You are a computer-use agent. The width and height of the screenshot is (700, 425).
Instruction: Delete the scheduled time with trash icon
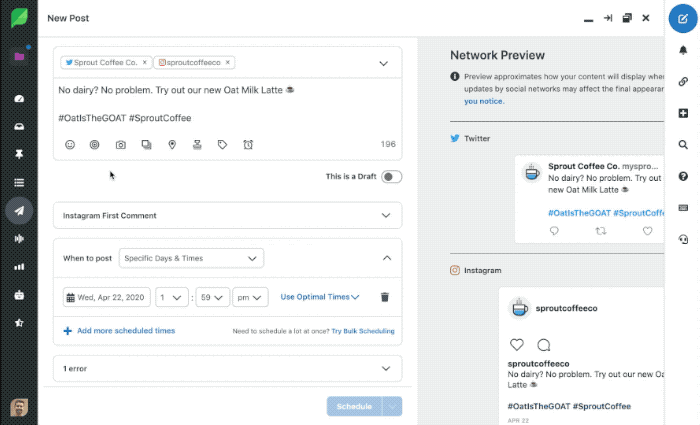(385, 297)
